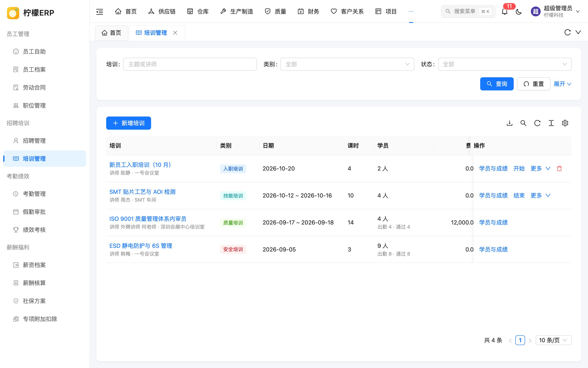Toggle dark mode moon icon

pos(519,11)
